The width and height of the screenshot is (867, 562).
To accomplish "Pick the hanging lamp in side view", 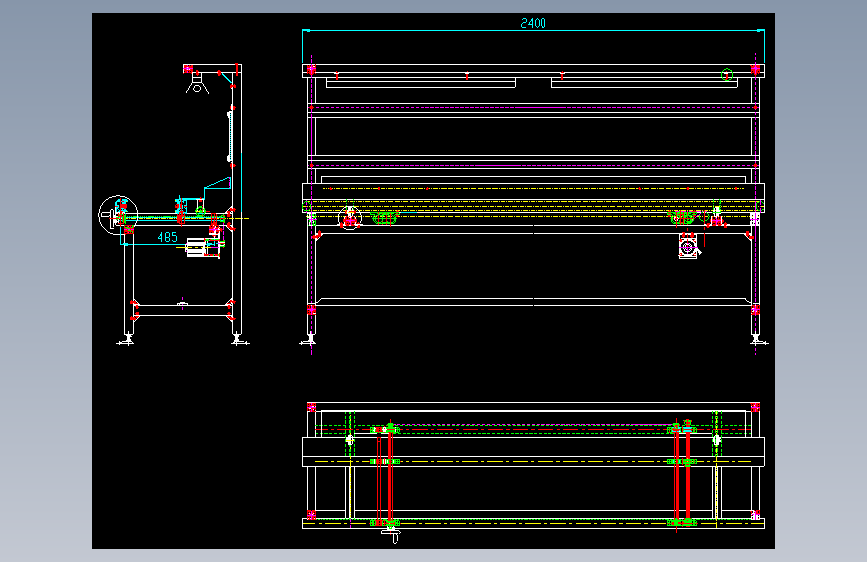I will (197, 84).
